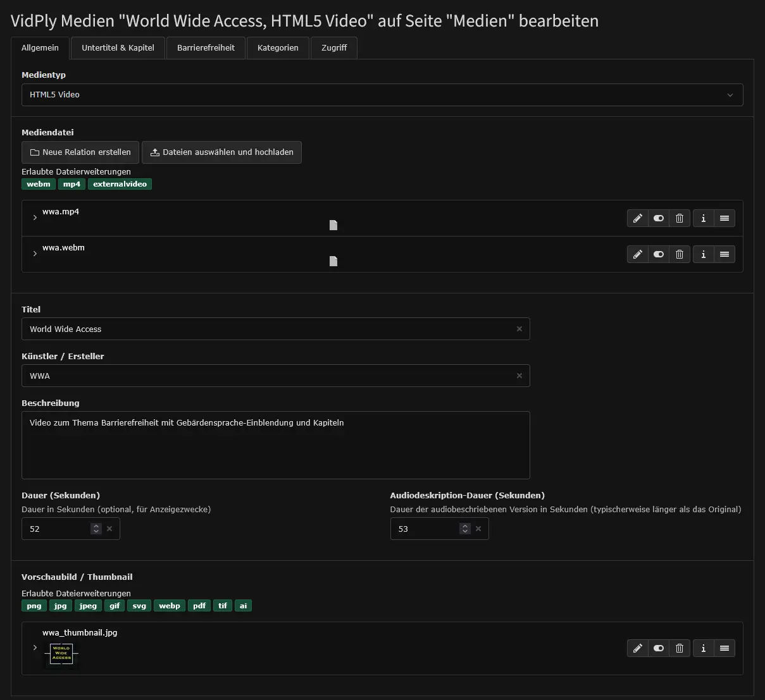Increase Dauer using the stepper control
Image resolution: width=765 pixels, height=700 pixels.
point(95,525)
